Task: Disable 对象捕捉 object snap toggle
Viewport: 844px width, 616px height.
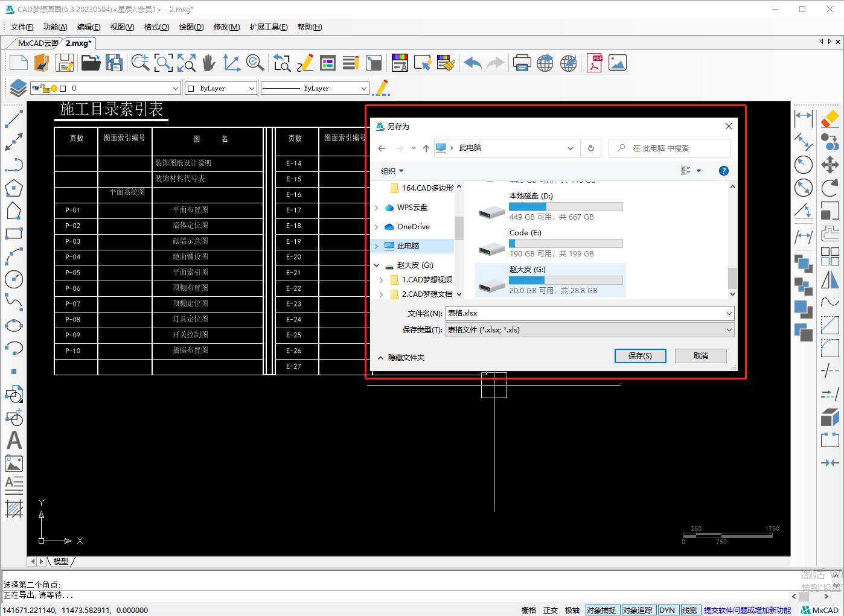Action: (601, 610)
